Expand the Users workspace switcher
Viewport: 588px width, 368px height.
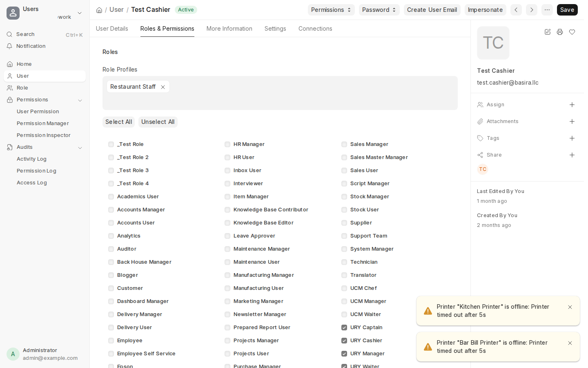[80, 13]
